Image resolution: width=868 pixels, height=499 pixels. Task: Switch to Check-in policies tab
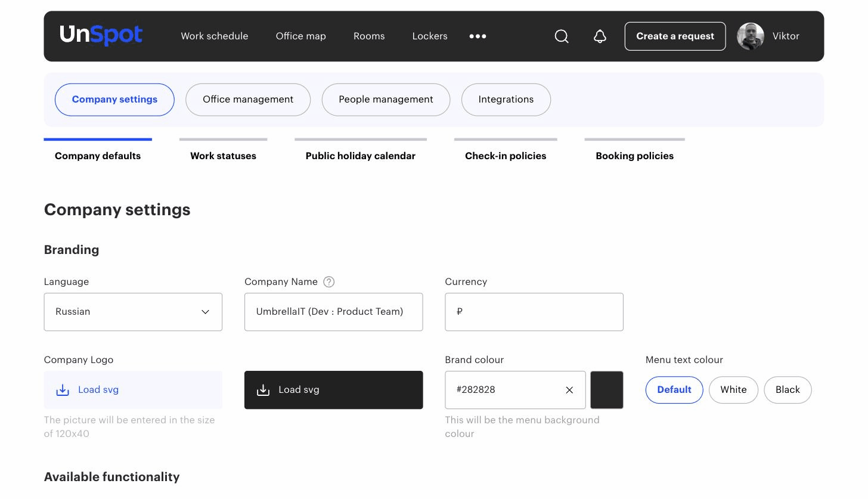coord(506,151)
